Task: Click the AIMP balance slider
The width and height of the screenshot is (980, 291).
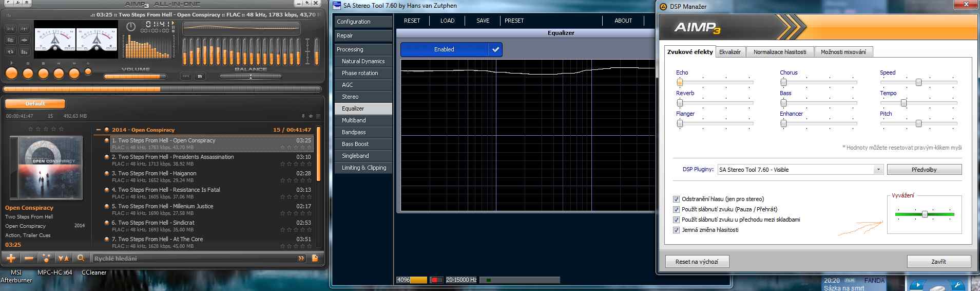Action: point(251,77)
